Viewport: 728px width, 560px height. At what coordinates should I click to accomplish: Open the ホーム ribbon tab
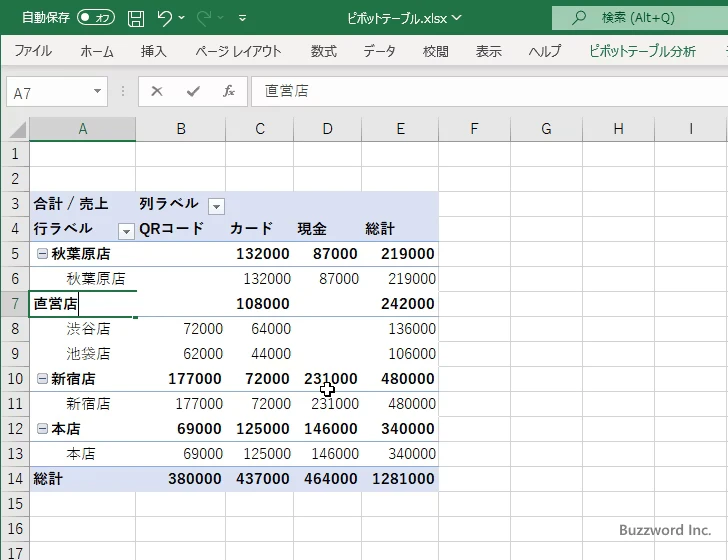point(97,51)
